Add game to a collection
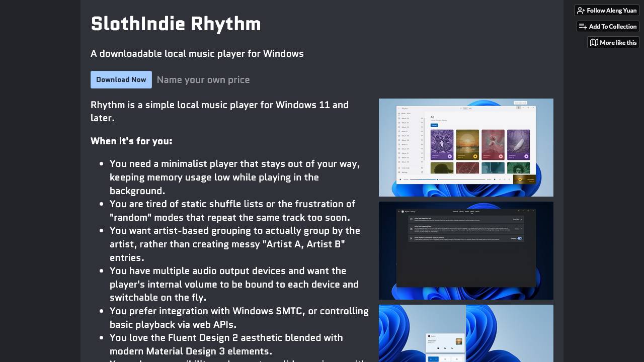 608,27
